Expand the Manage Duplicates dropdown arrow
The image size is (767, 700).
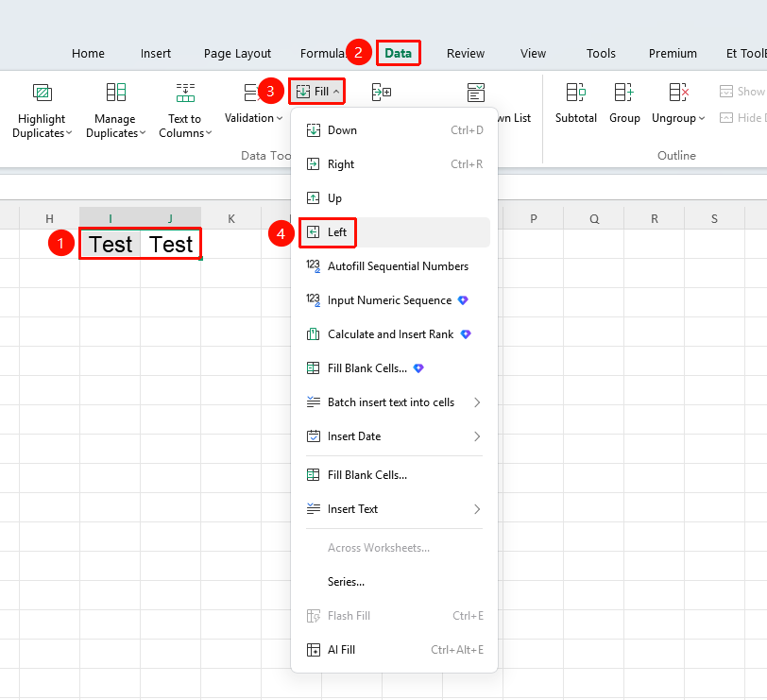143,133
